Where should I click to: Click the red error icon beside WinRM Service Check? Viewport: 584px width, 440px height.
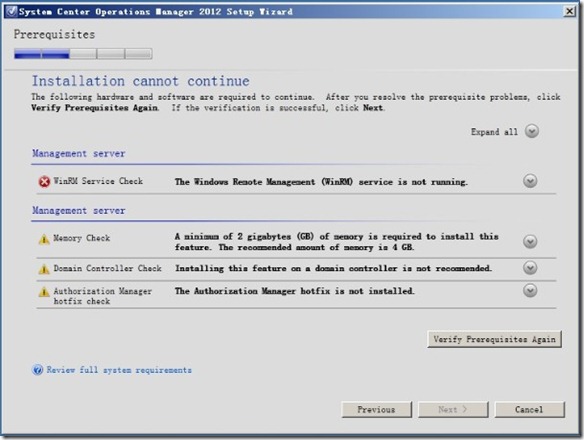pos(44,182)
